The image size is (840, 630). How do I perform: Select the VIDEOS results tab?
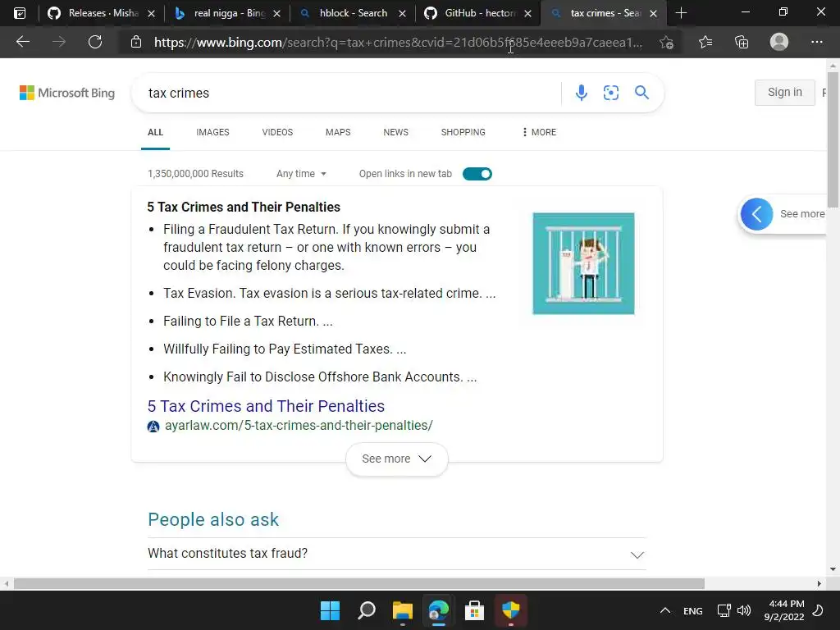tap(277, 132)
